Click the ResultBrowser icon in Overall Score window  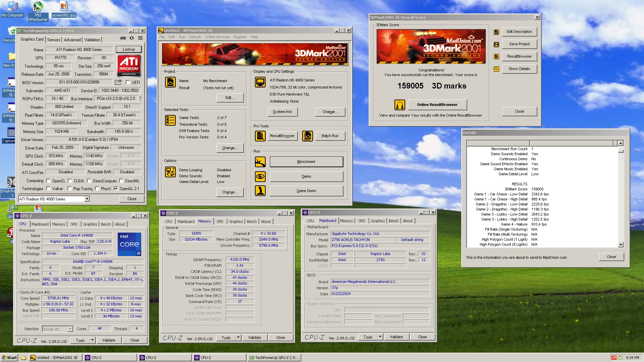coord(496,57)
